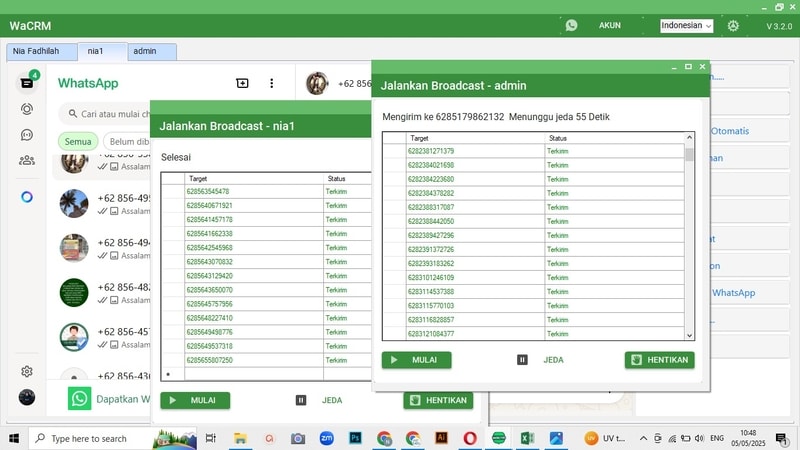Select row 6285641457178 in nia1 table
800x450 pixels.
266,219
